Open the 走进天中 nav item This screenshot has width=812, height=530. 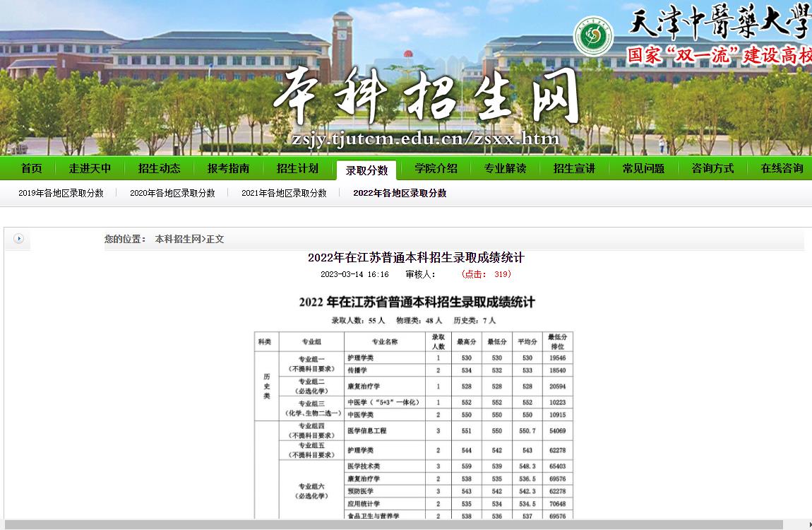(90, 168)
